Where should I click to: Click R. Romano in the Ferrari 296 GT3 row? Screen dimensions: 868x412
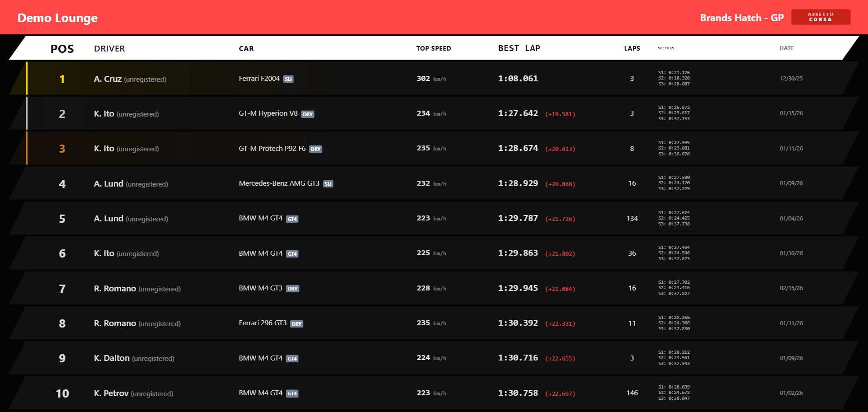pyautogui.click(x=115, y=323)
